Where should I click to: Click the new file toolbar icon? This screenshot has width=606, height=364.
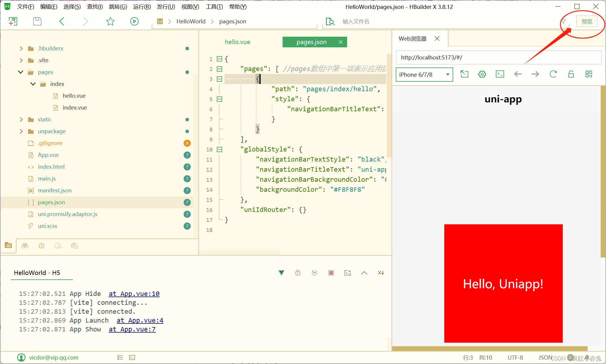13,21
